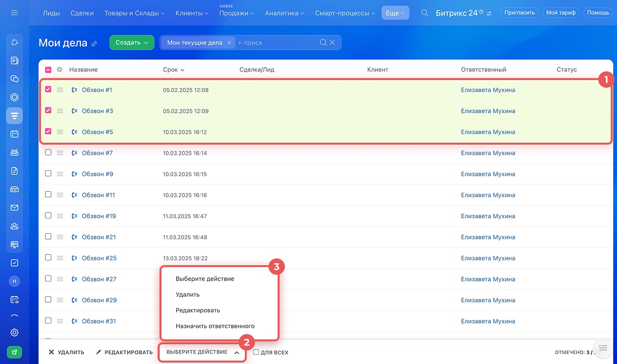617x364 pixels.
Task: Uncheck the select-all header checkbox
Action: pyautogui.click(x=48, y=69)
